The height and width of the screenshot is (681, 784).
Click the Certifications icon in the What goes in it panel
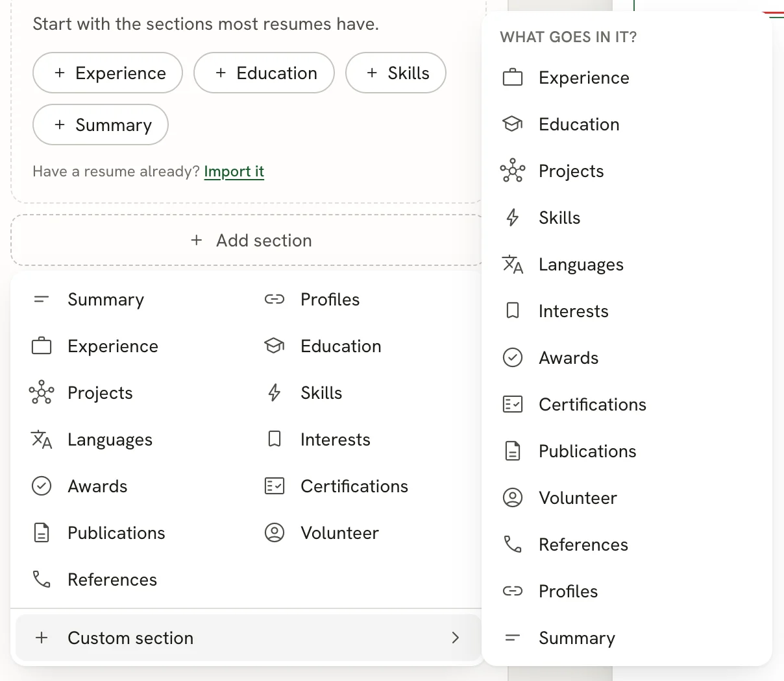pyautogui.click(x=513, y=405)
